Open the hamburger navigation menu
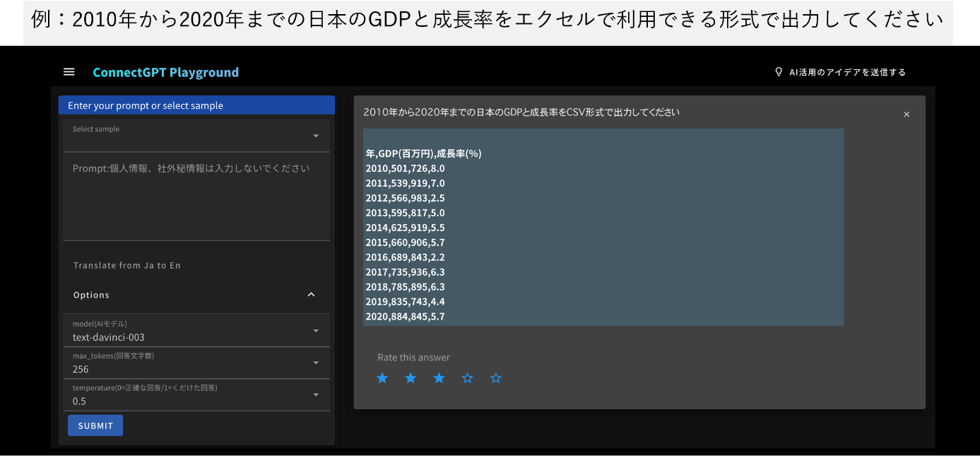This screenshot has height=456, width=980. click(69, 71)
